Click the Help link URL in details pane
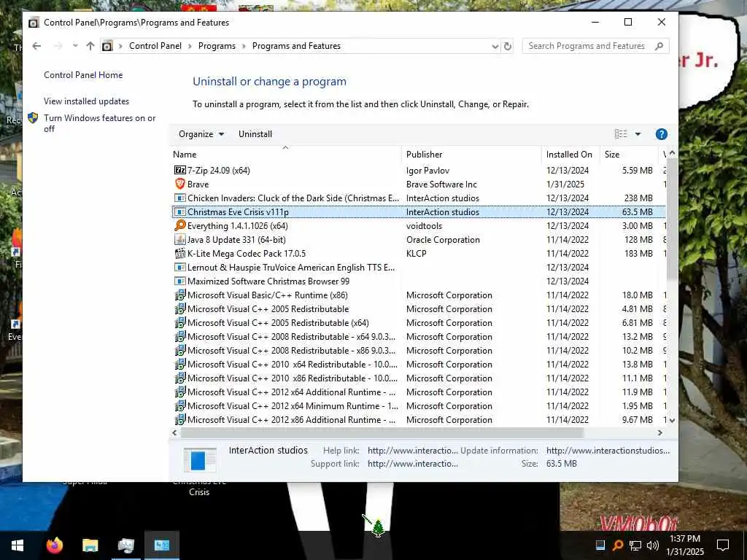The image size is (747, 560). (413, 451)
